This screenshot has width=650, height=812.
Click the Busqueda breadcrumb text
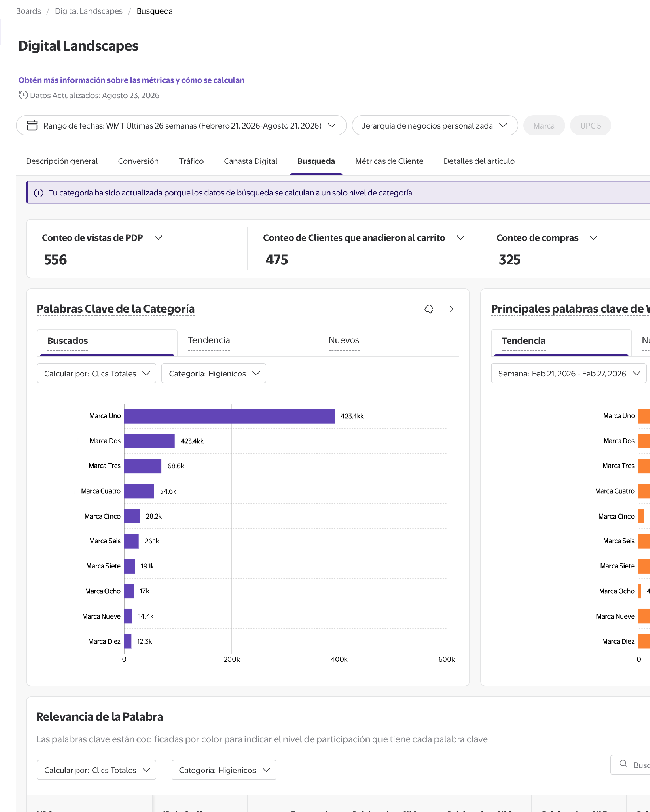[x=155, y=11]
